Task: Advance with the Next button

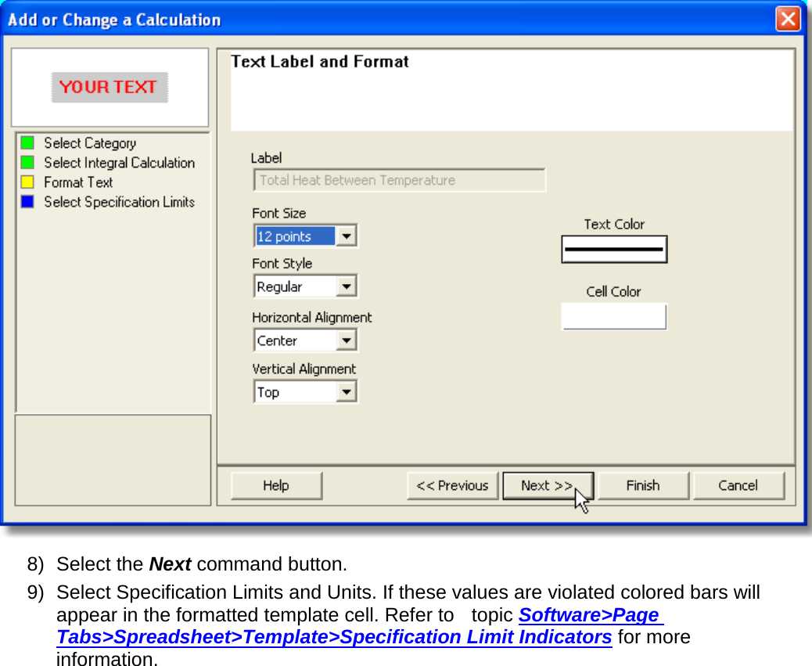Action: [548, 485]
